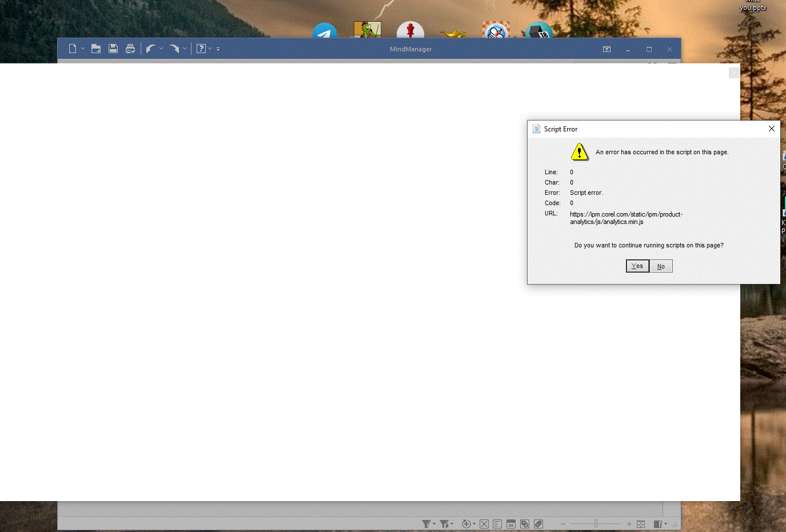This screenshot has width=786, height=532.
Task: Expand the Customize Quick Access Toolbar arrow
Action: point(218,49)
